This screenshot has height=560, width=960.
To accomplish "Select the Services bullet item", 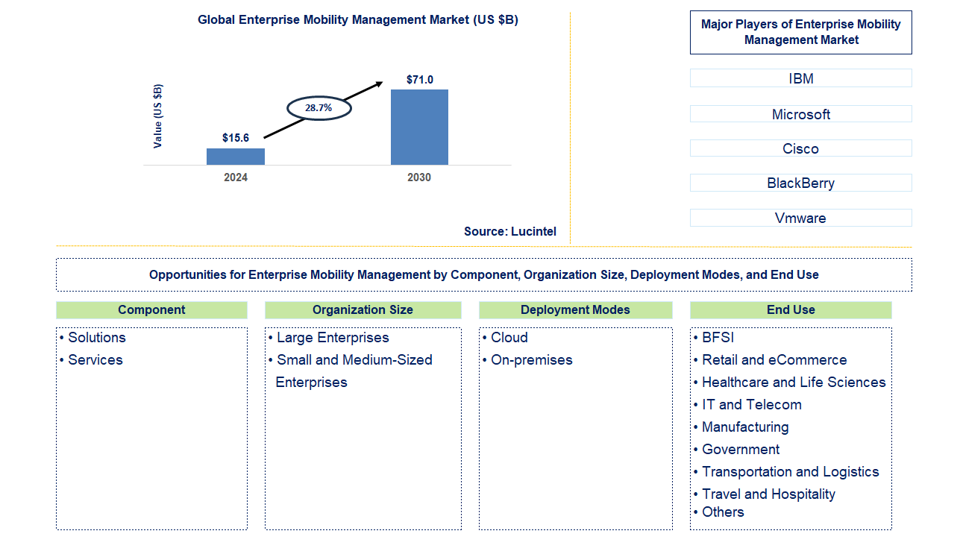I will [92, 360].
